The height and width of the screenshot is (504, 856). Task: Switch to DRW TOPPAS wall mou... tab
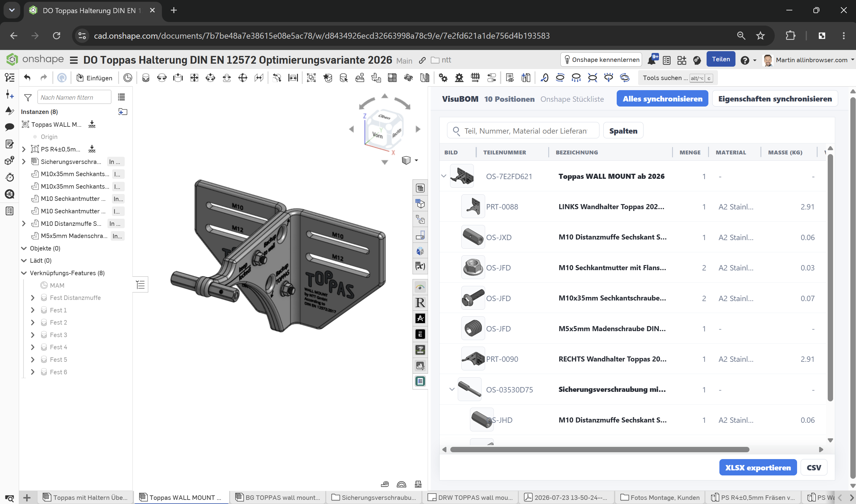pyautogui.click(x=471, y=497)
